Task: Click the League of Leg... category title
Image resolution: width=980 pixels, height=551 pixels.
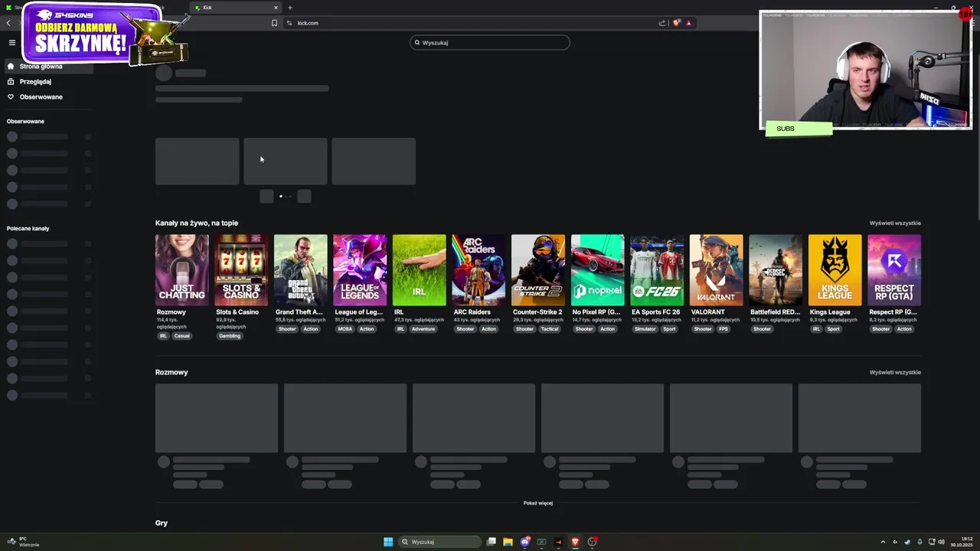Action: 358,312
